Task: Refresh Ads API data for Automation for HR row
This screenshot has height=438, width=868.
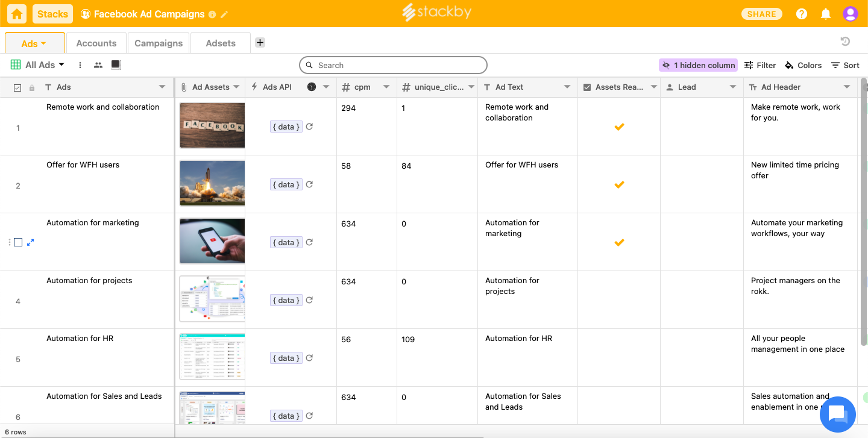Action: click(309, 358)
